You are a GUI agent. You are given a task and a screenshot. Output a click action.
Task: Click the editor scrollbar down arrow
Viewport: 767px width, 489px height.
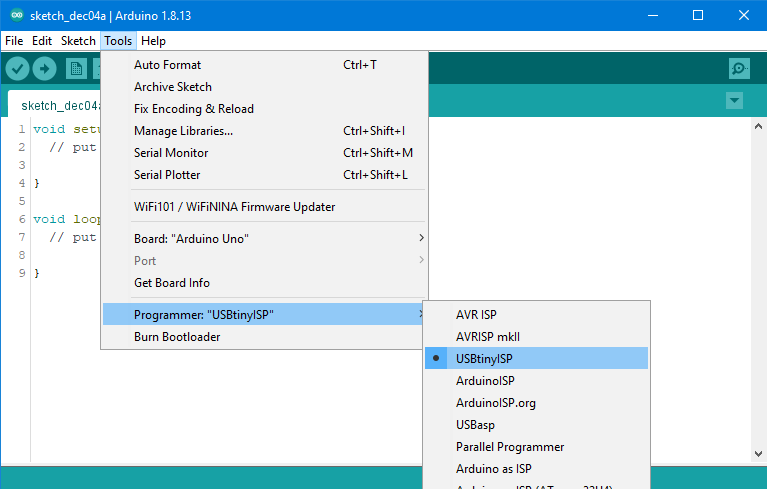[x=758, y=454]
